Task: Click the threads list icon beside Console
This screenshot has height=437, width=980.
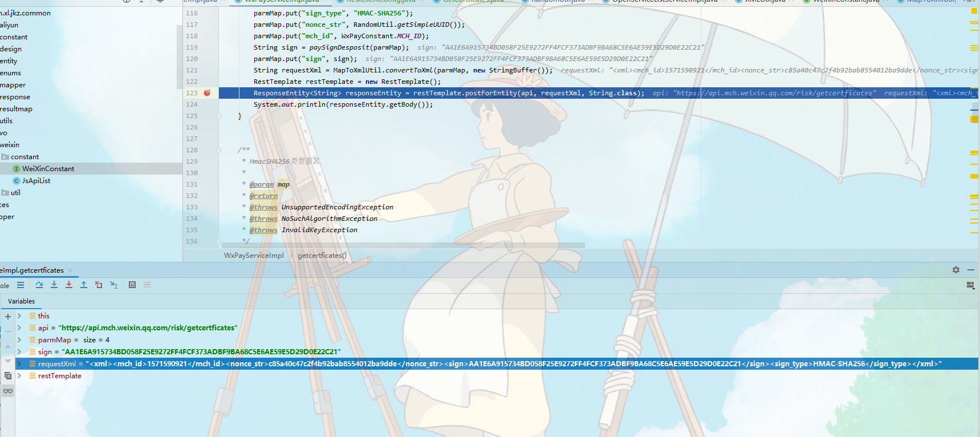Action: point(21,285)
